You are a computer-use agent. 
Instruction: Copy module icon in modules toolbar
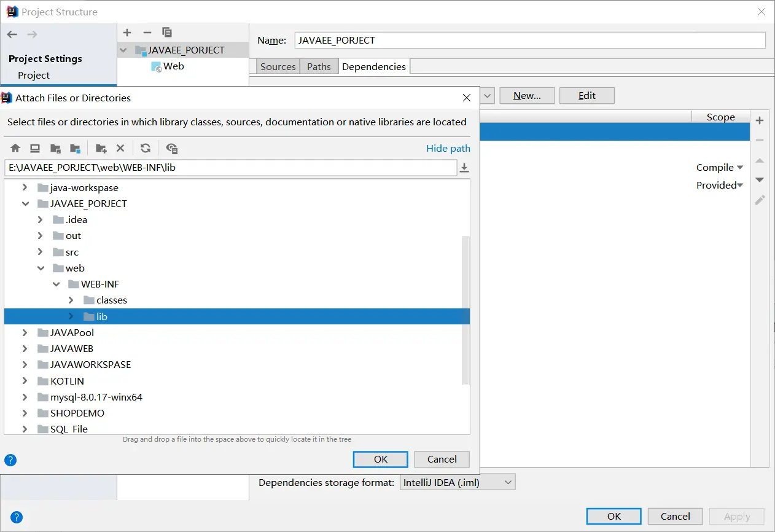click(167, 33)
